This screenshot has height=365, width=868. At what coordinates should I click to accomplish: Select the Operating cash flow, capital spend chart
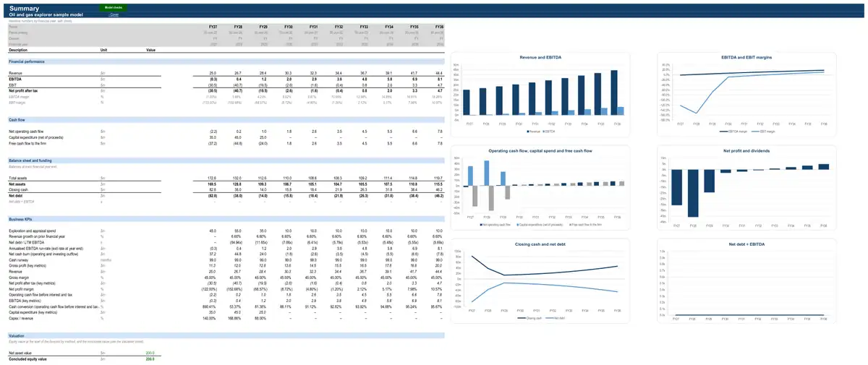(540, 186)
